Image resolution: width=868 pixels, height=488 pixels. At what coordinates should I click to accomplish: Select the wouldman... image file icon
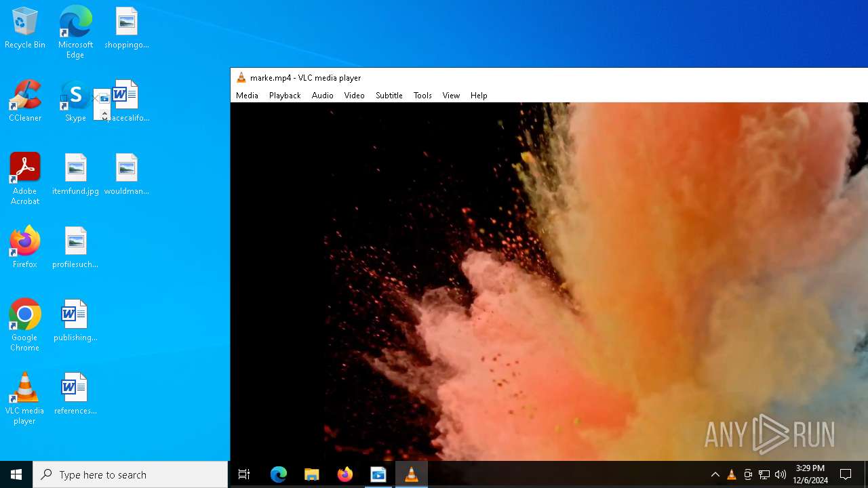click(x=127, y=175)
